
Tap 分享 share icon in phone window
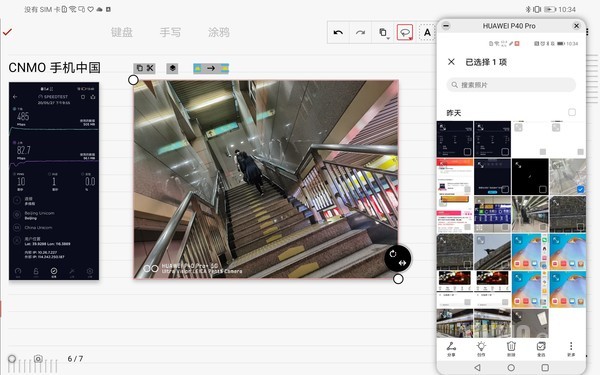tap(452, 349)
